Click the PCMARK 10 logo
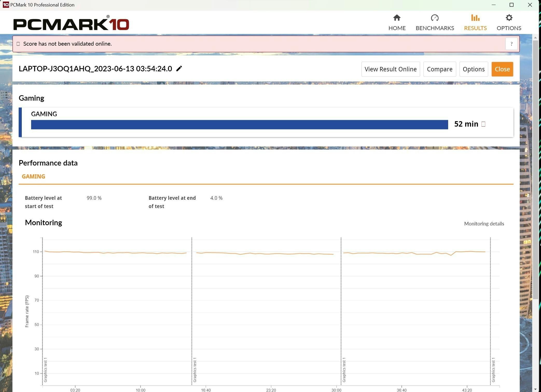Image resolution: width=541 pixels, height=392 pixels. click(x=71, y=23)
